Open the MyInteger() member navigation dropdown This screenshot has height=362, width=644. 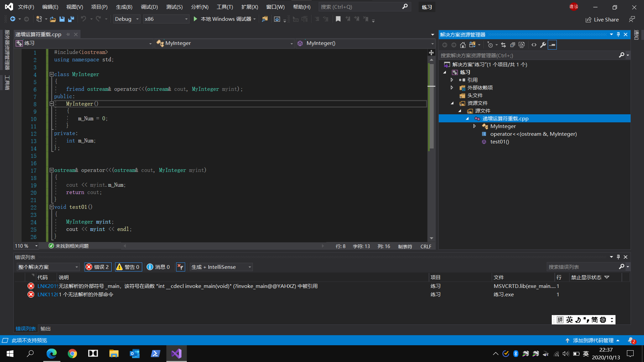(x=365, y=43)
